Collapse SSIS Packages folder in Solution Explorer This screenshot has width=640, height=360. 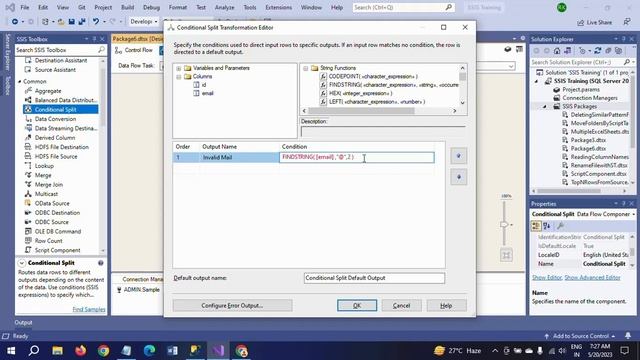(x=544, y=107)
